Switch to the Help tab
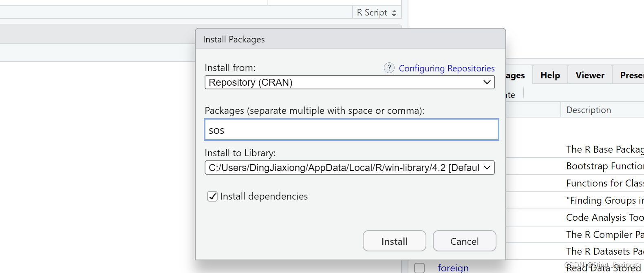The height and width of the screenshot is (273, 644). (550, 75)
